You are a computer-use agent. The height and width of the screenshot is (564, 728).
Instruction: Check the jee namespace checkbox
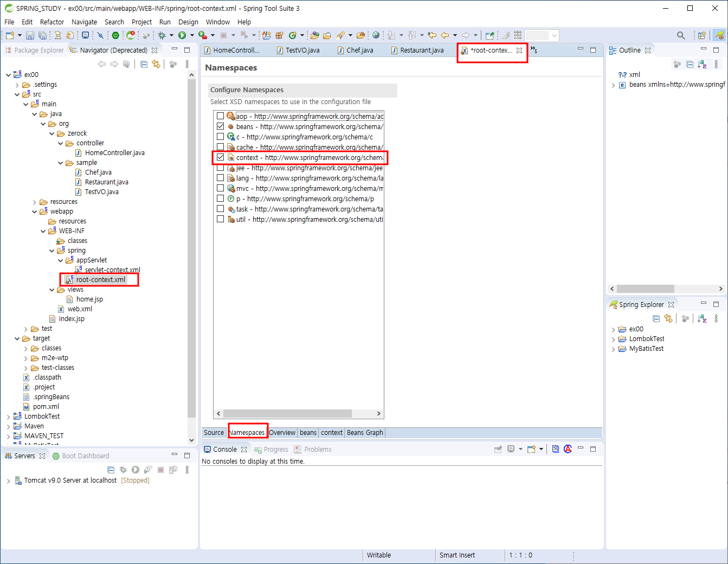pos(220,168)
